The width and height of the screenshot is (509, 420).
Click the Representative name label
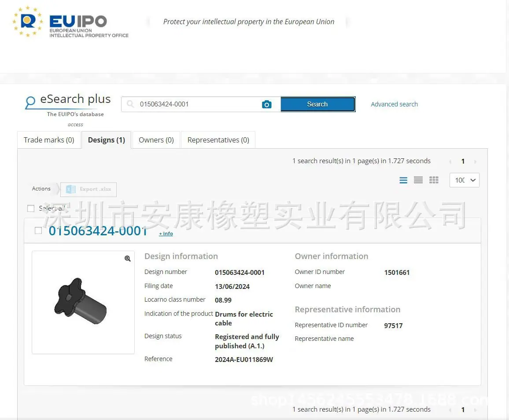tap(324, 339)
